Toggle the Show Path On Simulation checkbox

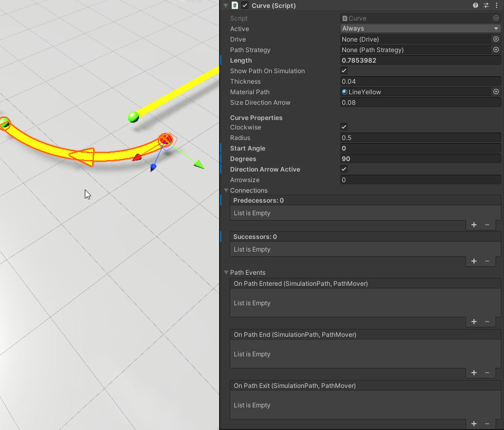tap(344, 71)
